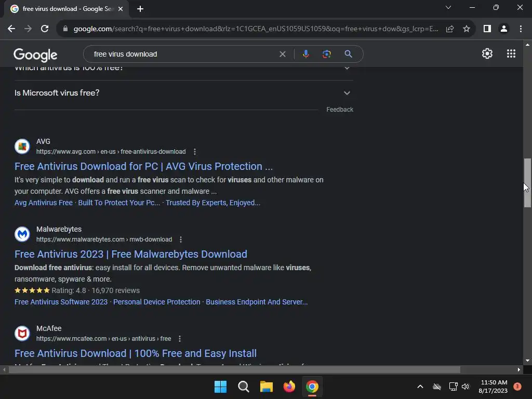Click the McAfee site favicon

coord(22,333)
